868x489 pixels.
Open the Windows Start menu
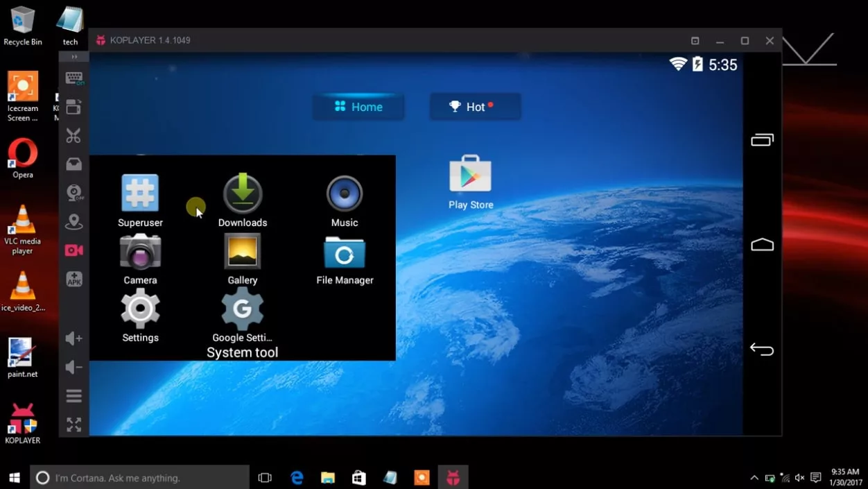coord(15,477)
